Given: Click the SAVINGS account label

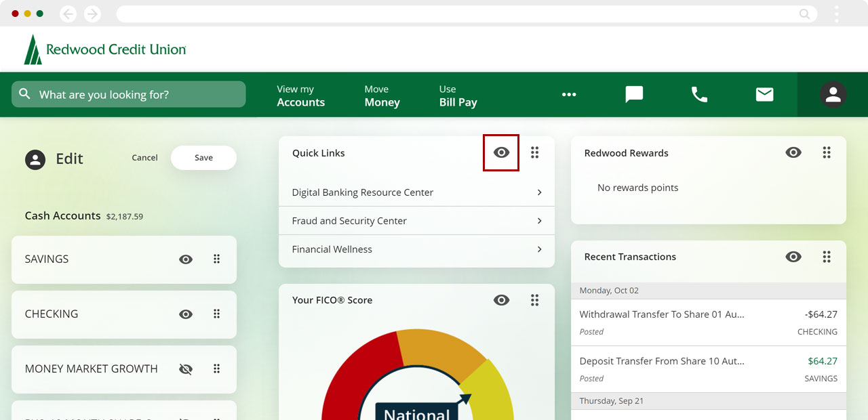Looking at the screenshot, I should tap(47, 259).
